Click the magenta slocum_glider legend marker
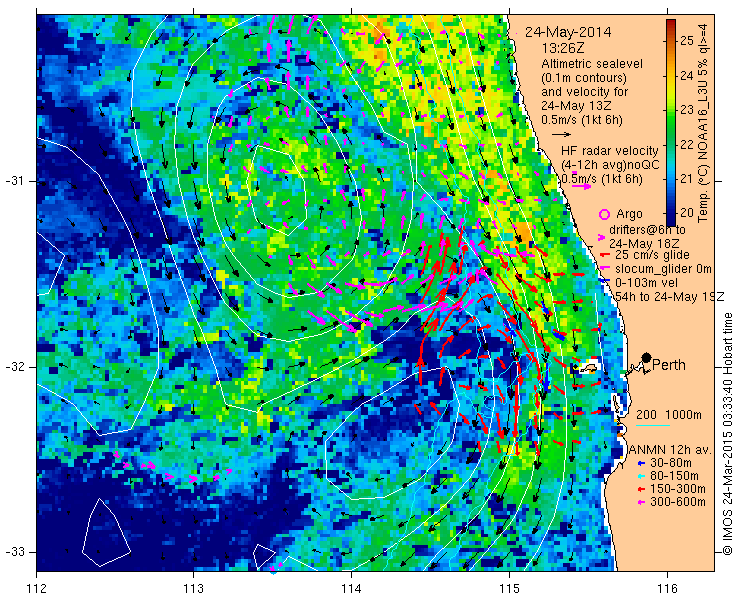The height and width of the screenshot is (600, 740). (604, 268)
